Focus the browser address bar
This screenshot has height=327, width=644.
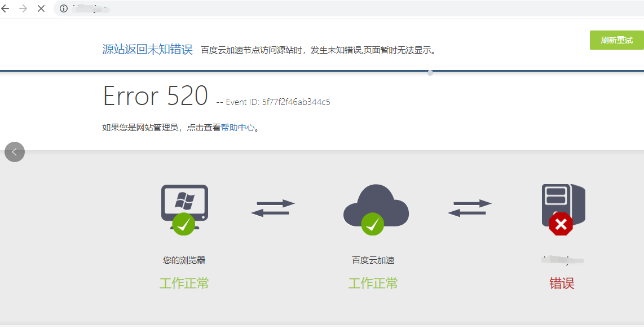tap(349, 8)
